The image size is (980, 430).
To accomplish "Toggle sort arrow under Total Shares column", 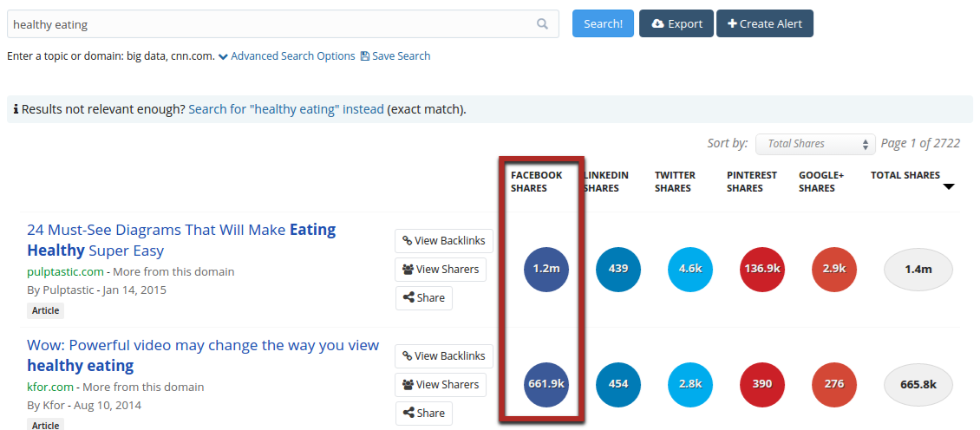I will tap(949, 187).
